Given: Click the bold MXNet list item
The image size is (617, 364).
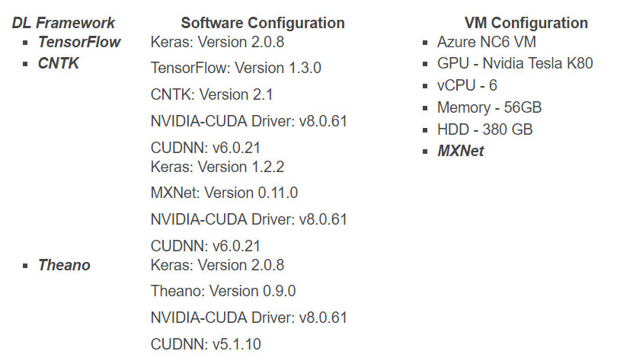Looking at the screenshot, I should (x=460, y=151).
